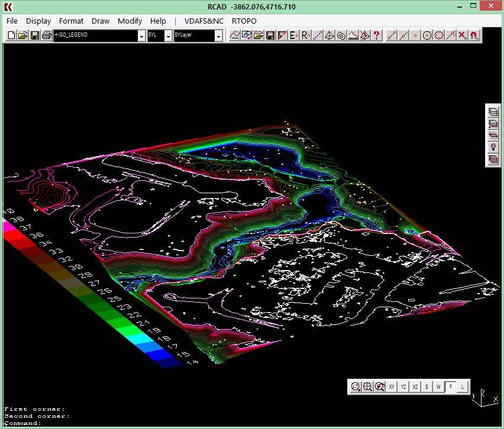The height and width of the screenshot is (429, 504).
Task: Click the New file icon
Action: click(11, 35)
